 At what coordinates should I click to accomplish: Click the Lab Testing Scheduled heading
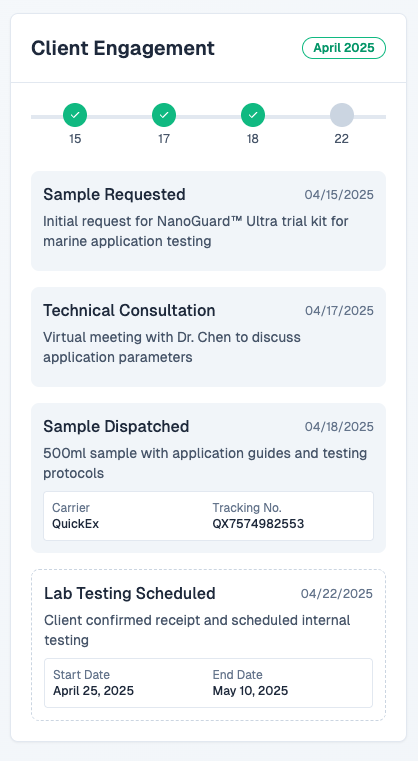(x=130, y=594)
